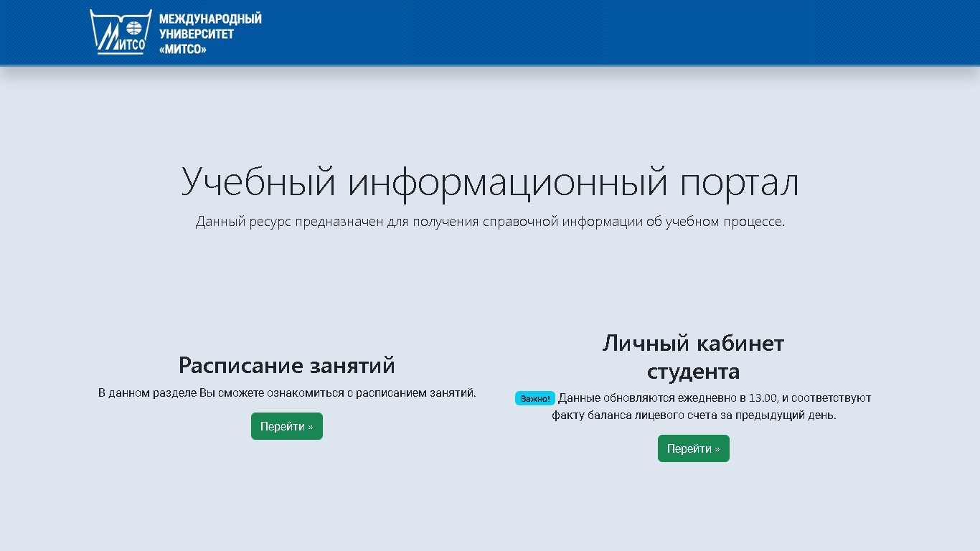Click subtitle starting with Данный ресурс предназначен

pyautogui.click(x=490, y=222)
